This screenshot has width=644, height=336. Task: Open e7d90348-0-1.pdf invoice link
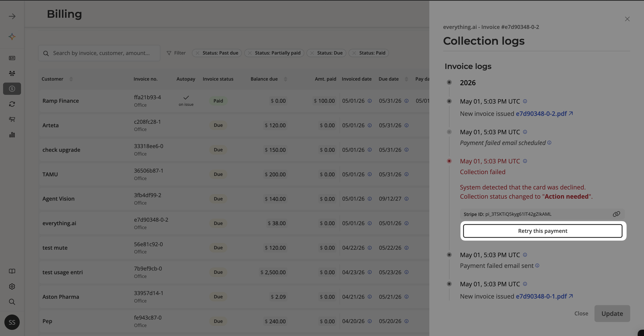click(544, 296)
